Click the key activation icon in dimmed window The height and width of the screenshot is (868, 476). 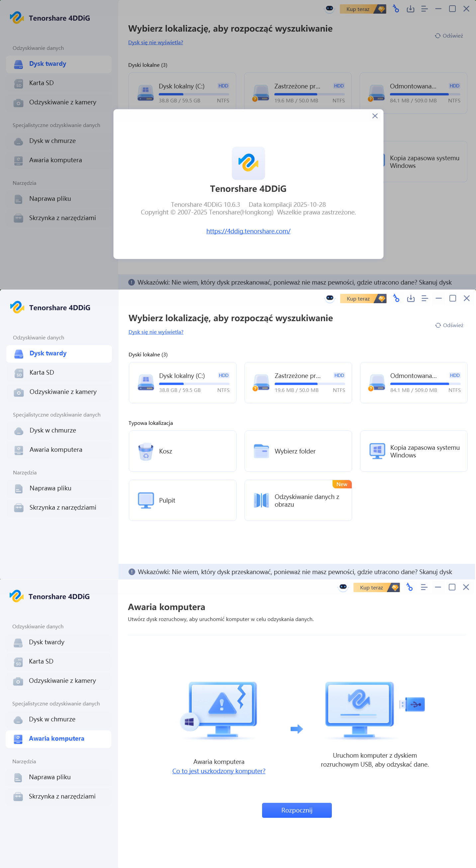pos(396,9)
